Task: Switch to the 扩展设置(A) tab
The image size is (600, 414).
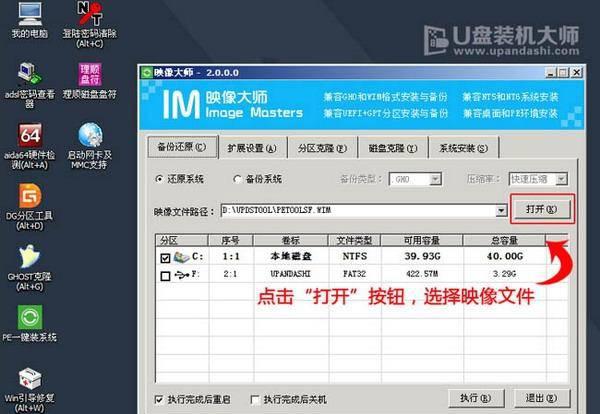Action: pyautogui.click(x=252, y=148)
